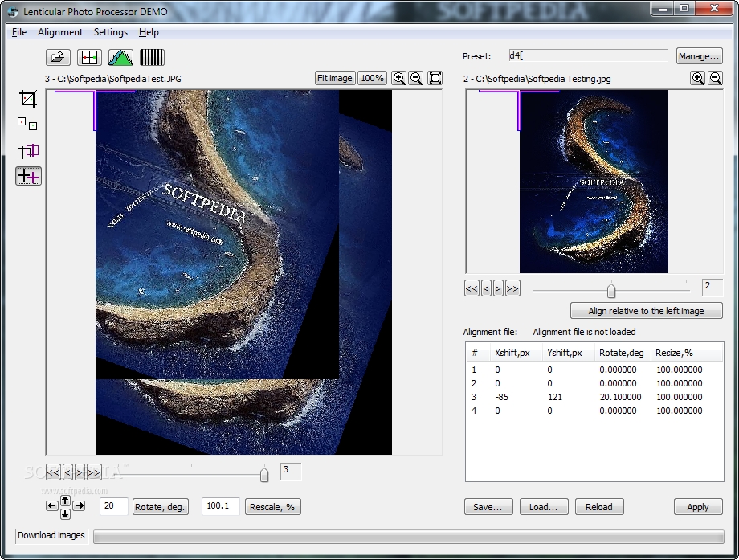Zoom out on the right preview image
This screenshot has height=560, width=739.
[716, 78]
